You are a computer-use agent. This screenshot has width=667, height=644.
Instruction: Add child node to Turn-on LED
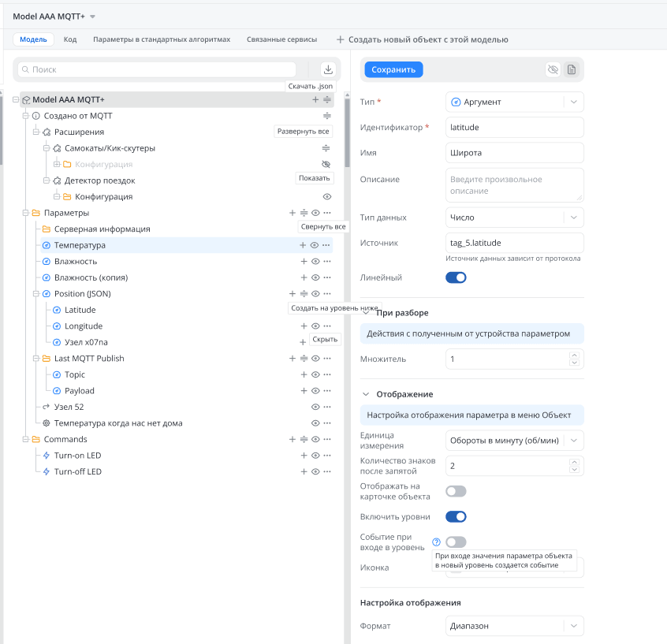pos(304,456)
